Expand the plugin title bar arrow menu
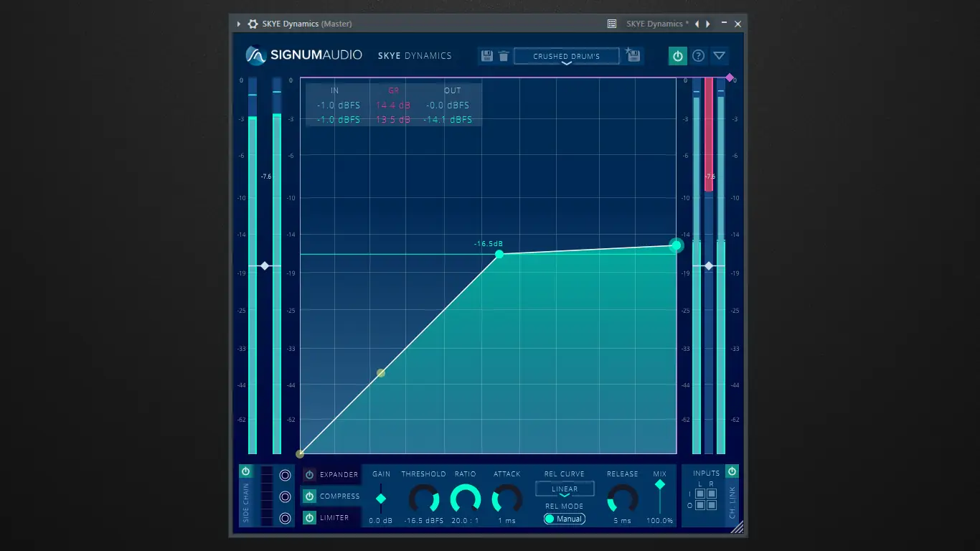Screen dimensions: 980x551 (238, 24)
